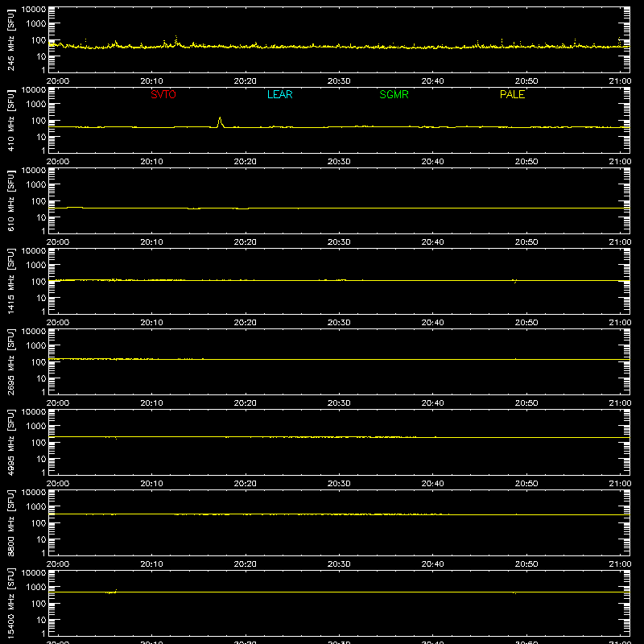The width and height of the screenshot is (644, 644).
Task: Click the 20:40 tick label under the 2695 MHz plot
Action: coord(432,403)
